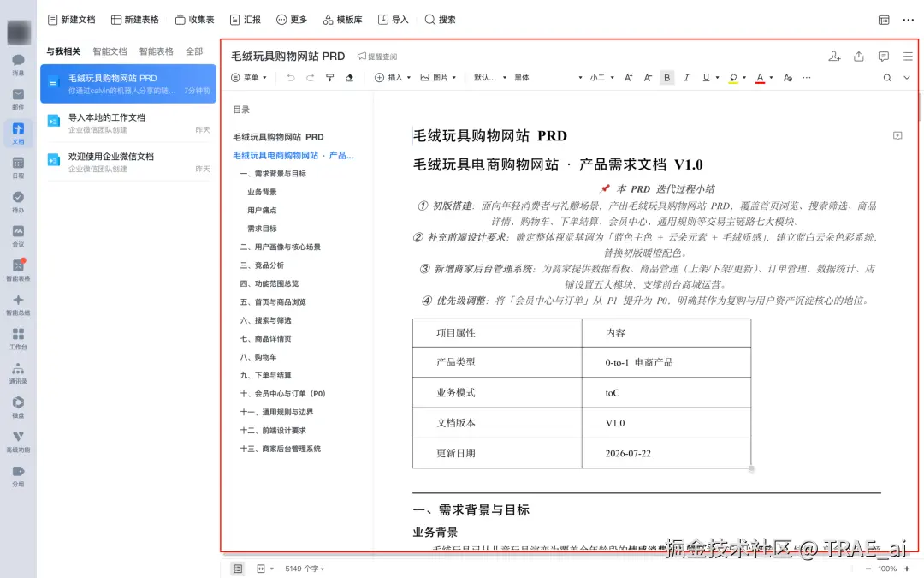Open the 邮件 mail section in the sidebar
924x578 pixels.
[x=18, y=99]
